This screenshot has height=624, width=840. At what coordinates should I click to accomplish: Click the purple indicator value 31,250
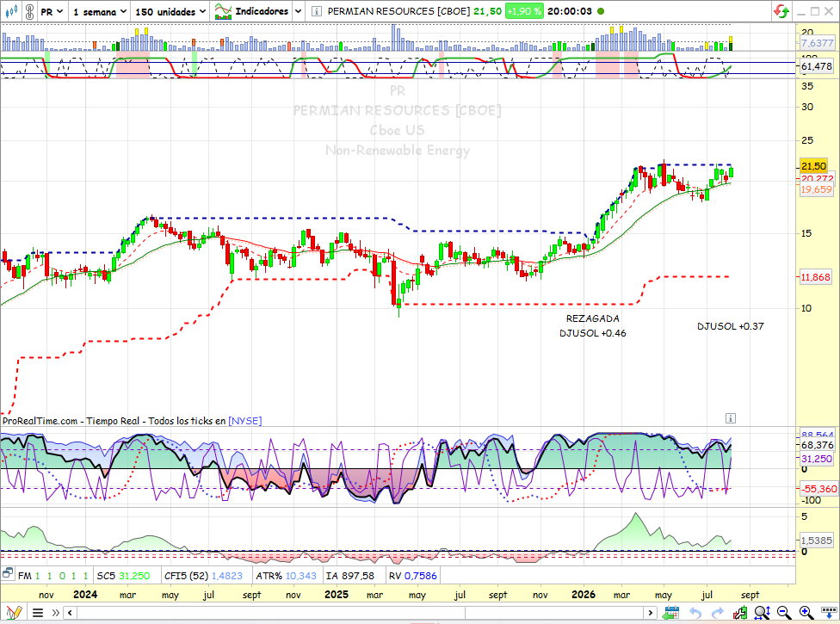(x=817, y=459)
